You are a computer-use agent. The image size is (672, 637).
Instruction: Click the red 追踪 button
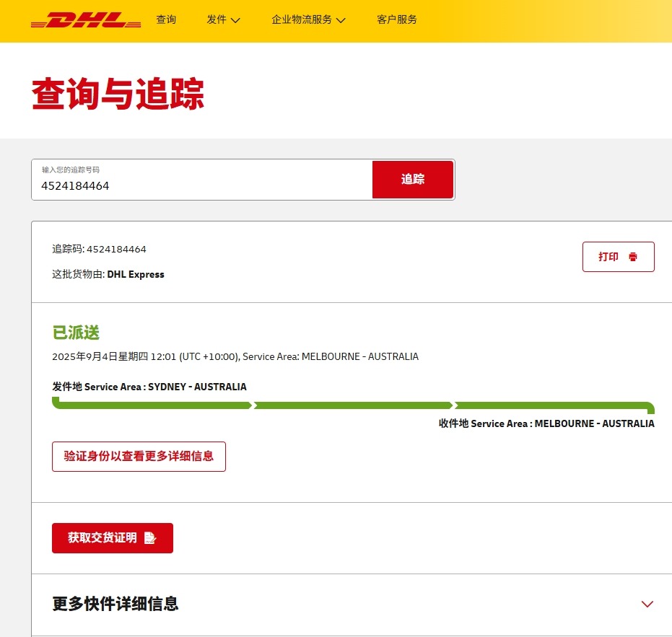pos(413,180)
